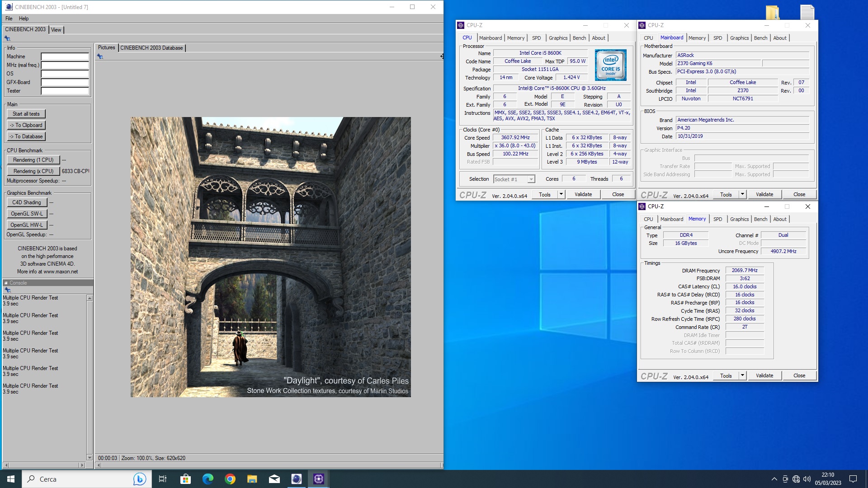This screenshot has width=868, height=488.
Task: Open File Explorer from the taskbar
Action: tap(252, 479)
